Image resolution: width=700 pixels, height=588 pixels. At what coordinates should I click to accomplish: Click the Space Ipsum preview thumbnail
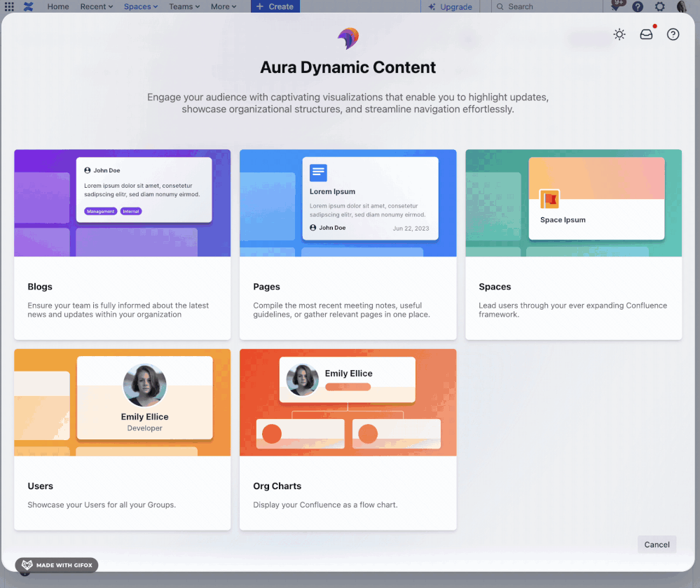click(x=574, y=203)
